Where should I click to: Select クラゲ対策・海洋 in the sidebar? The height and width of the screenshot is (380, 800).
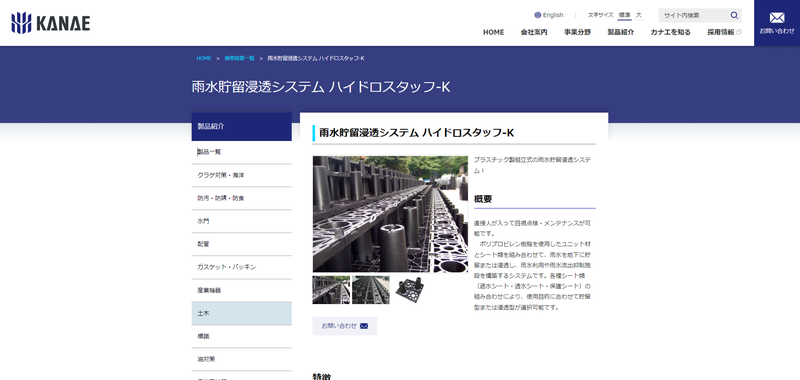pos(241,175)
